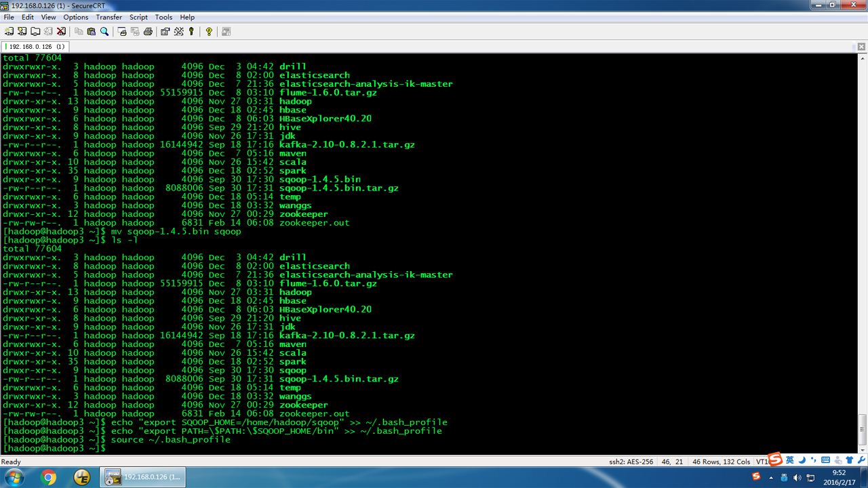Open the Sogou skin shirt icon
Viewport: 868px width, 488px height.
pyautogui.click(x=850, y=461)
